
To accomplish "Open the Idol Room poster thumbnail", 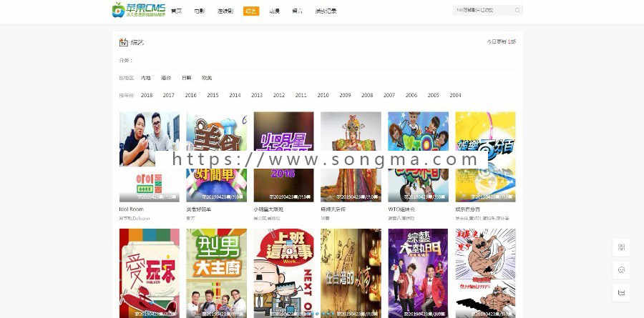I will click(x=149, y=156).
